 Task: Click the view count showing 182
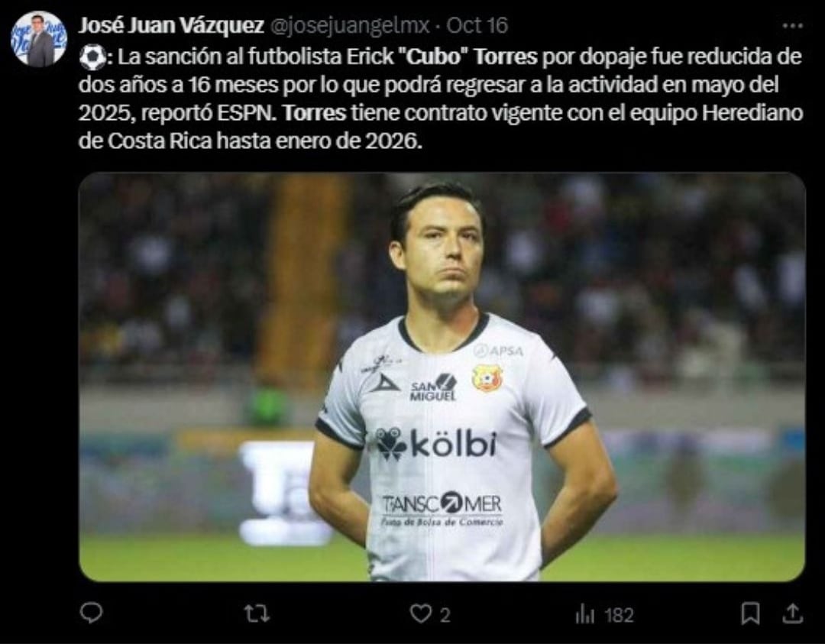619,615
